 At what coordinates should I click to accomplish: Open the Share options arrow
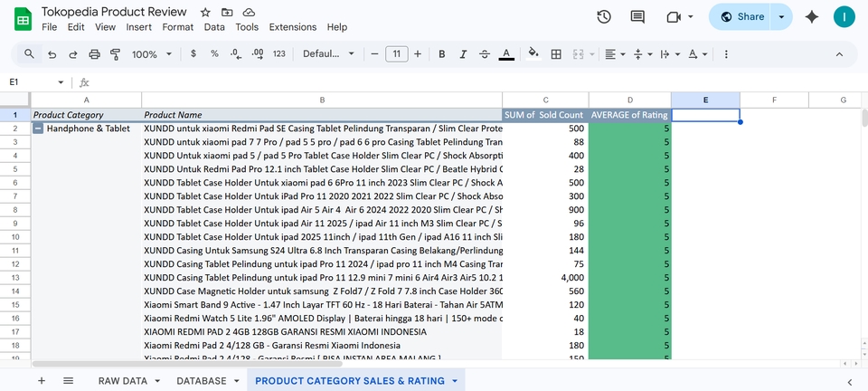click(x=781, y=16)
